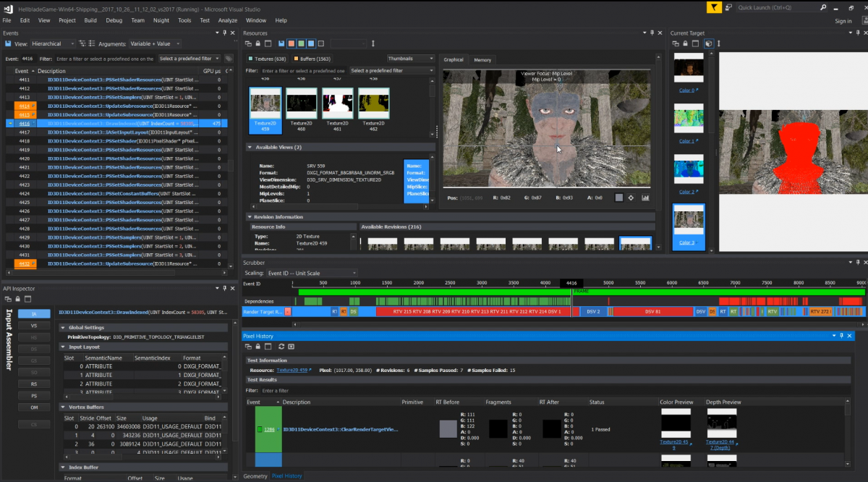Click the clone window icon in API Inspector
Image resolution: width=868 pixels, height=482 pixels.
click(x=8, y=299)
